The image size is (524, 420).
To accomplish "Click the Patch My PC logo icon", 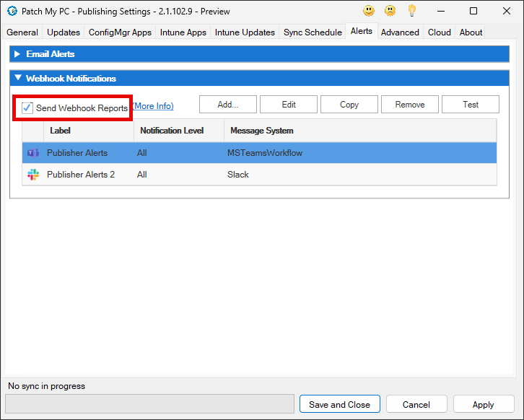I will pyautogui.click(x=12, y=11).
